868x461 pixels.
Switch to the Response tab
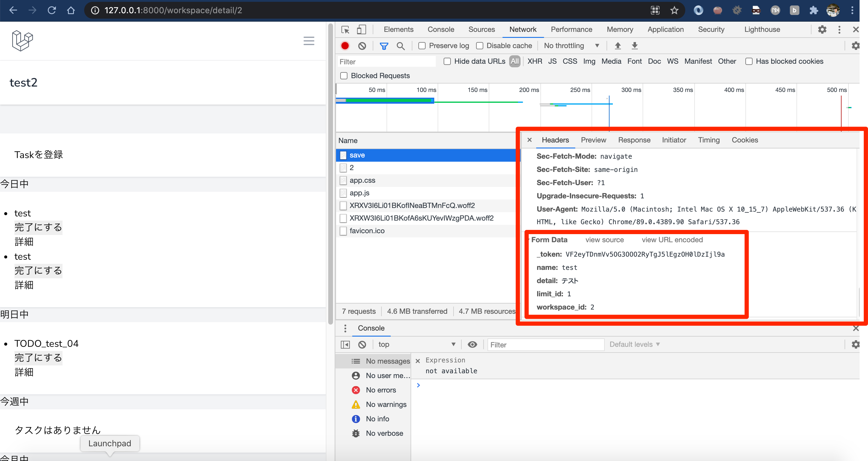pyautogui.click(x=634, y=140)
